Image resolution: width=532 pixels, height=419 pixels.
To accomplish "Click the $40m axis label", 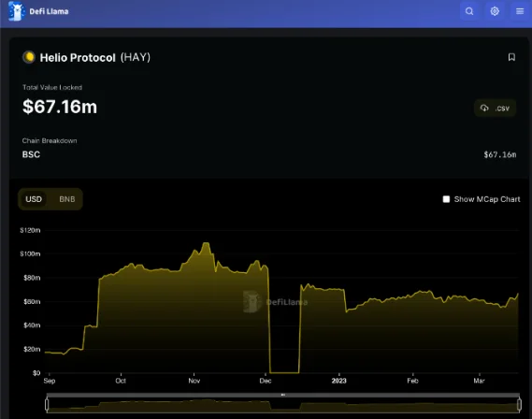I will click(x=32, y=325).
